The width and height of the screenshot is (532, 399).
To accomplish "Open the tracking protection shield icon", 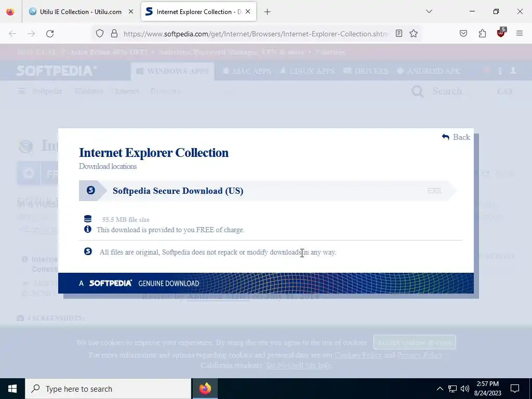I will coord(99,33).
